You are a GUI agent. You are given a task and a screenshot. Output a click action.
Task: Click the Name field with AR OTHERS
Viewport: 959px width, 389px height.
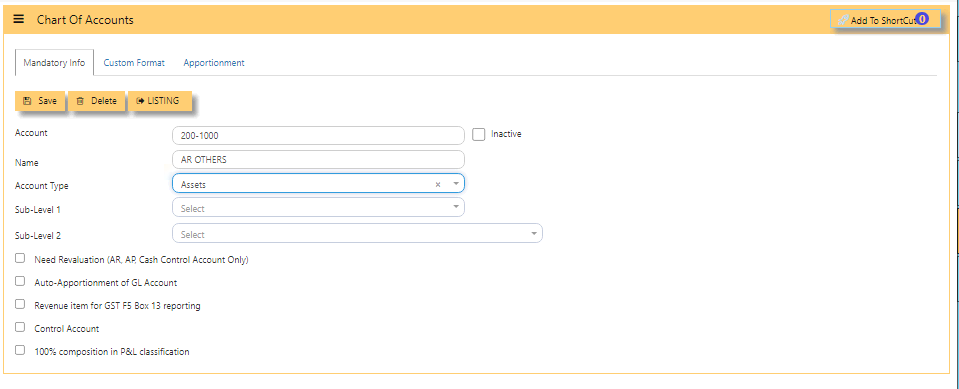click(x=319, y=160)
